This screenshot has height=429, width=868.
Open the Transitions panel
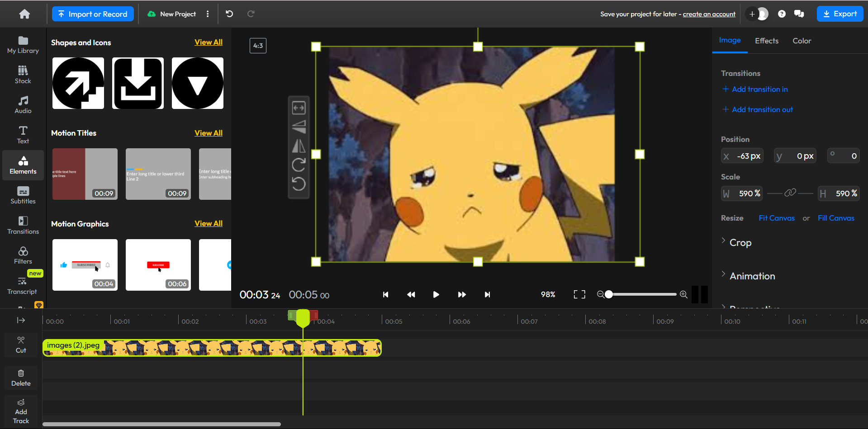pyautogui.click(x=22, y=225)
